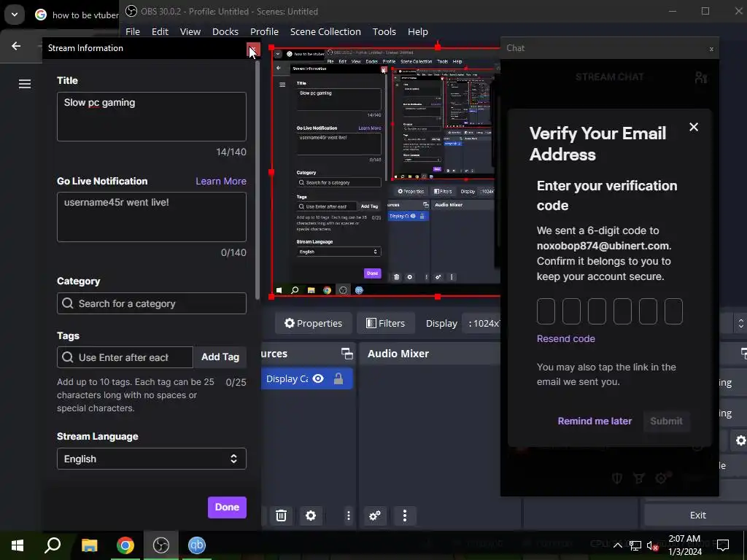Pop out the Sources dock
The height and width of the screenshot is (560, 747).
point(347,354)
